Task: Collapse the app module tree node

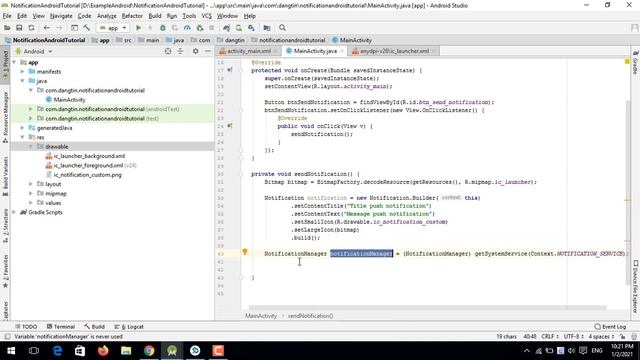Action: click(x=14, y=62)
